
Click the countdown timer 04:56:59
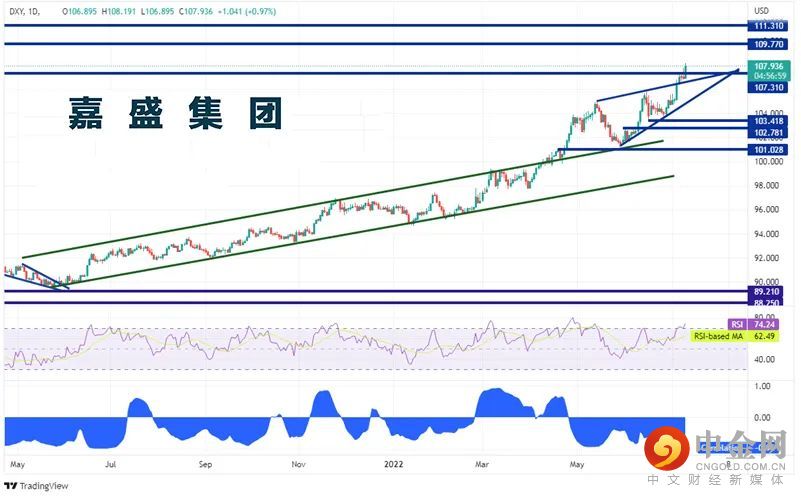click(769, 76)
